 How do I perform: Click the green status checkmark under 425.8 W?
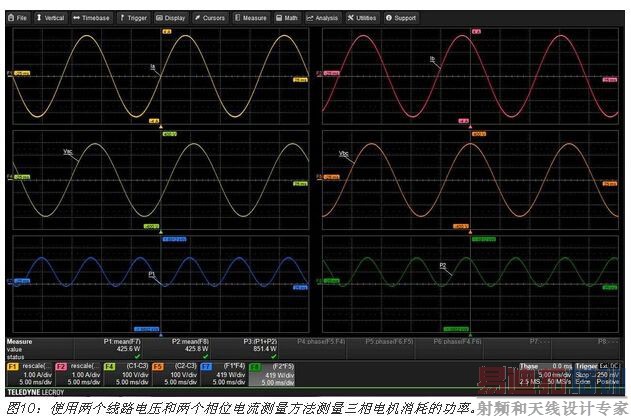206,356
